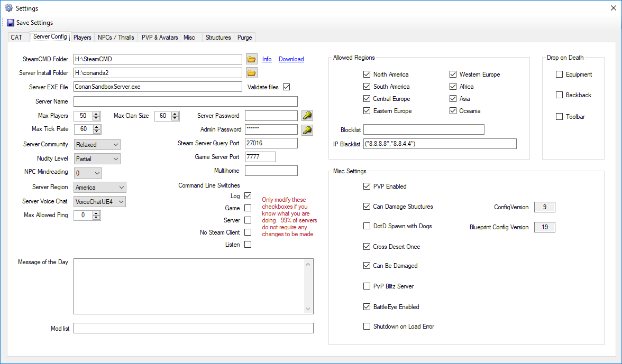Decrease Max Clan Size with down arrow
Viewport: 622px width, 364px height.
[176, 118]
